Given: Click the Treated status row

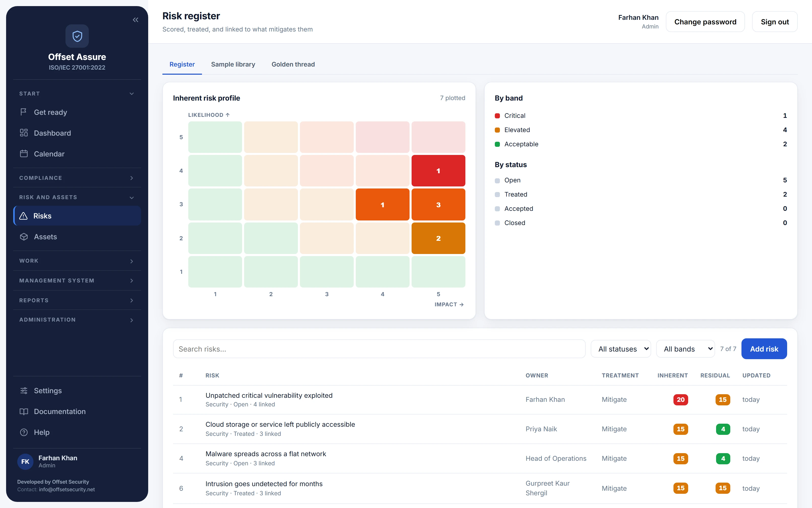Looking at the screenshot, I should (x=641, y=194).
